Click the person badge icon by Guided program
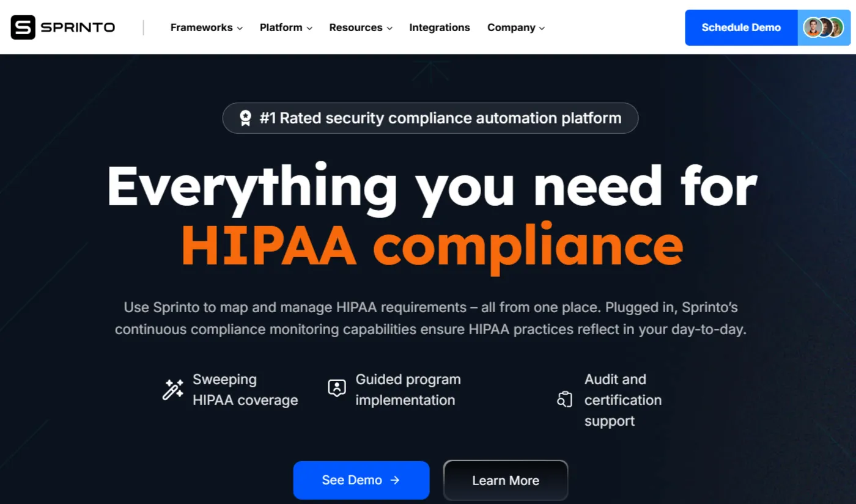The image size is (856, 504). tap(337, 388)
